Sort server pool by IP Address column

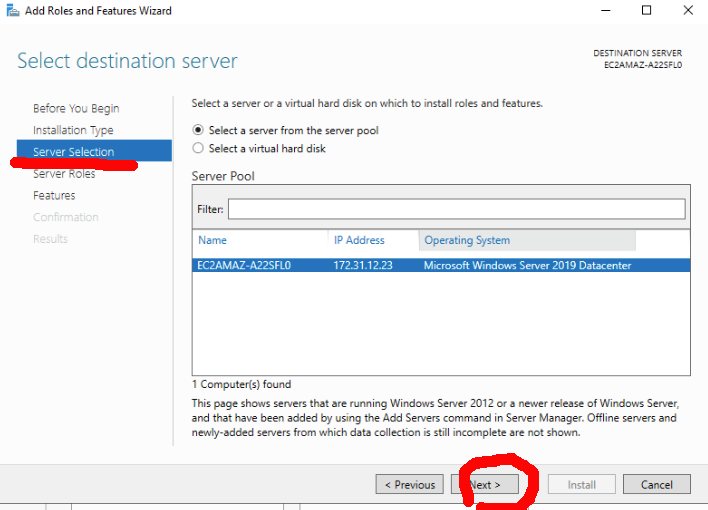(x=359, y=240)
